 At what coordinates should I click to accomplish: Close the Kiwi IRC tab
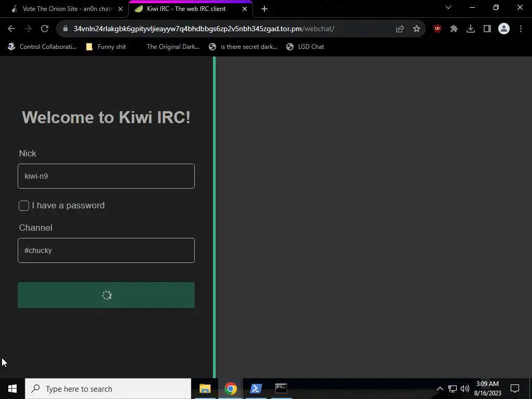pos(245,9)
